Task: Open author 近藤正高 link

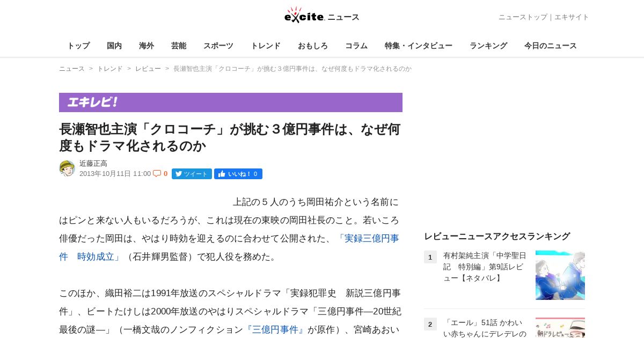Action: tap(93, 164)
